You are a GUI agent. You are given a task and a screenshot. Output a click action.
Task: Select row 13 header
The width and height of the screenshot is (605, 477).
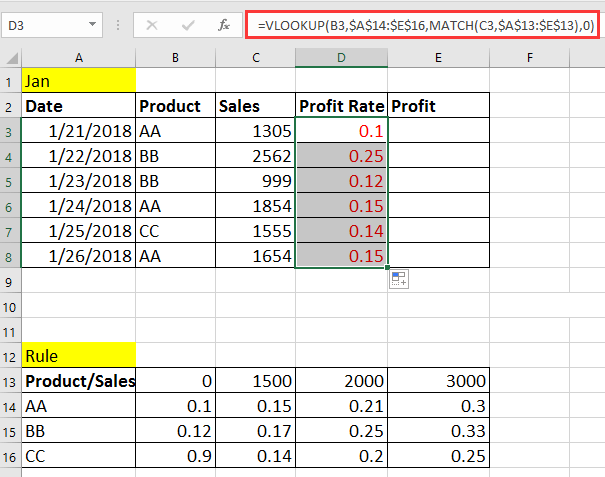10,382
